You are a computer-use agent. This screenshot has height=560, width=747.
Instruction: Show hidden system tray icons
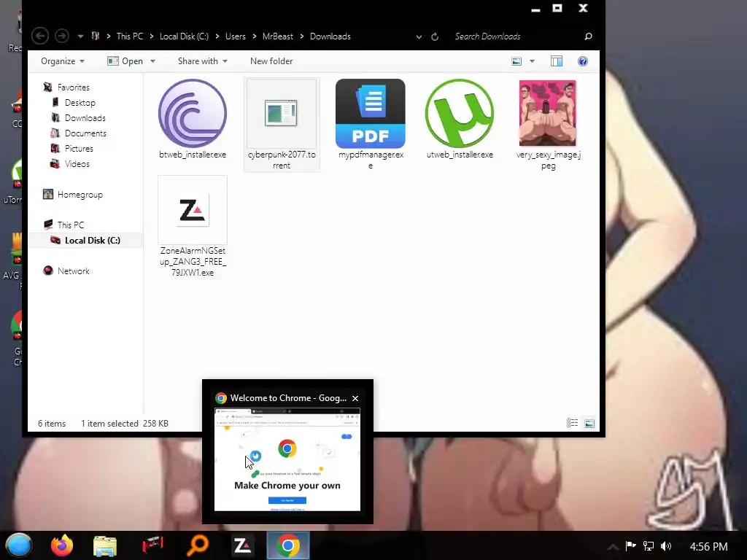(613, 547)
